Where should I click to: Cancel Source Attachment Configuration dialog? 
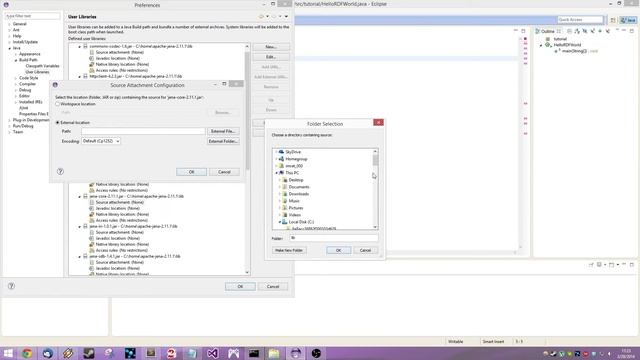click(x=224, y=172)
